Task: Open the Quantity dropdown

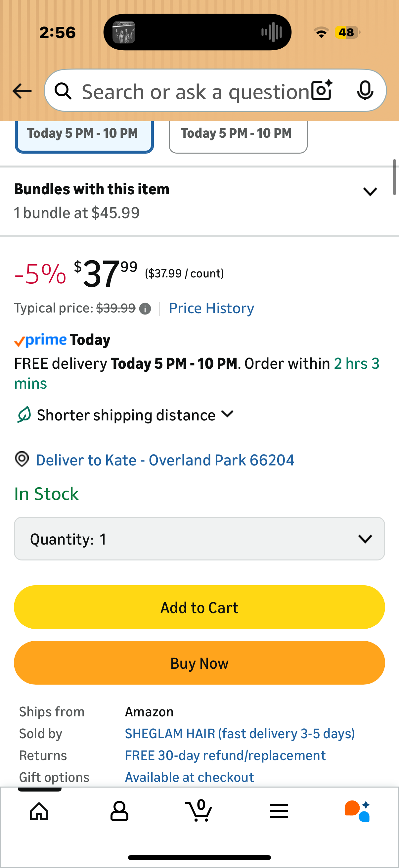Action: point(199,539)
